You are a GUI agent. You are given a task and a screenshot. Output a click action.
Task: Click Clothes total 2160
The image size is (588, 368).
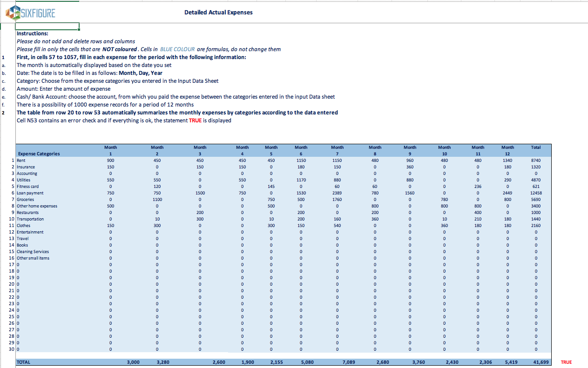coord(536,226)
